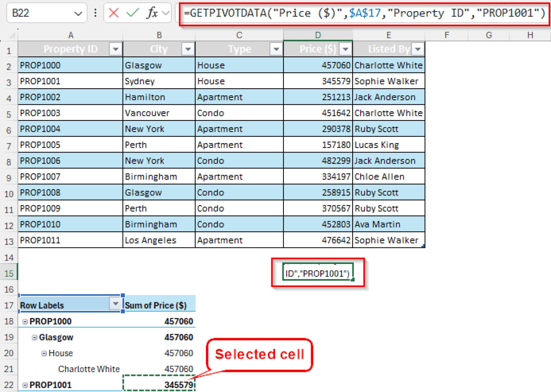
Task: Open the City column filter
Action: point(188,49)
